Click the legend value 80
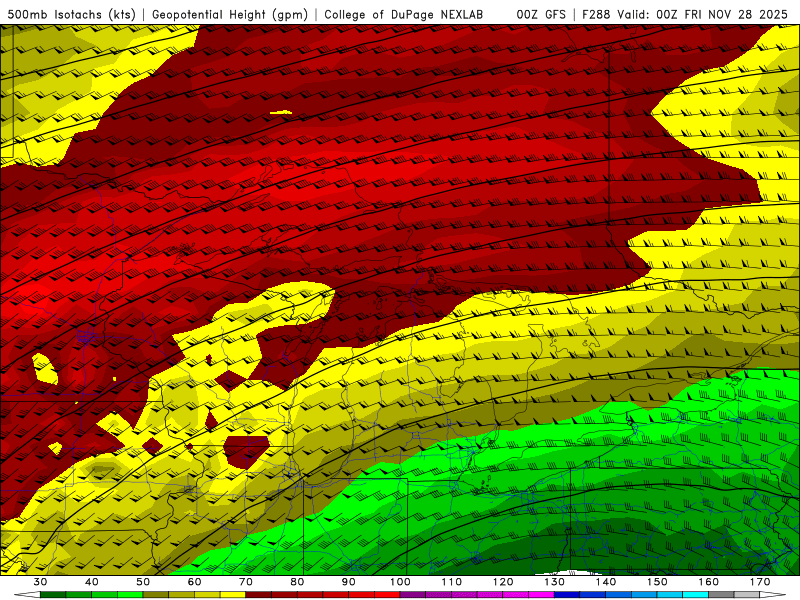This screenshot has height=600, width=800. coord(297,582)
